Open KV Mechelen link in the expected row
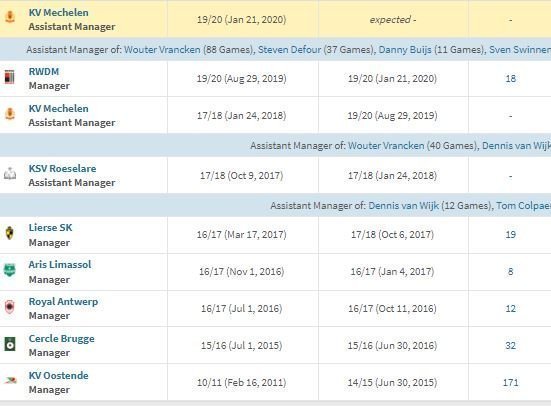This screenshot has height=406, width=551. coord(58,13)
